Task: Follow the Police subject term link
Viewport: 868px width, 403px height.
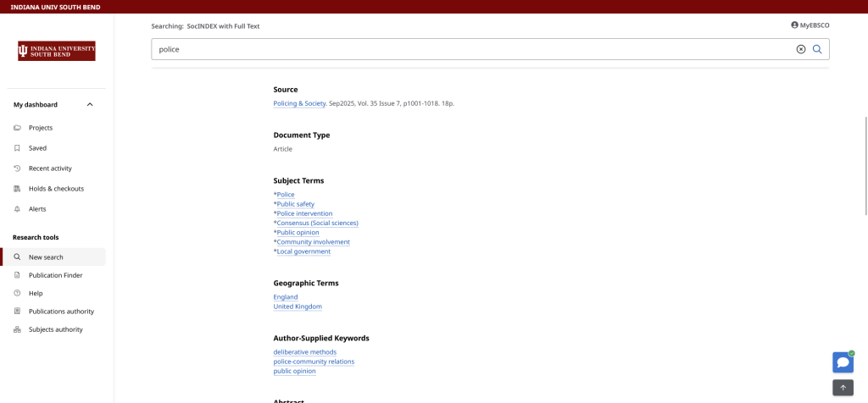Action: [x=286, y=195]
